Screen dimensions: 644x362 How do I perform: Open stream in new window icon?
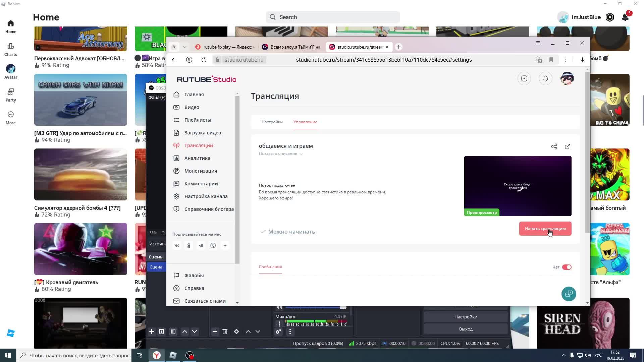[x=568, y=146]
